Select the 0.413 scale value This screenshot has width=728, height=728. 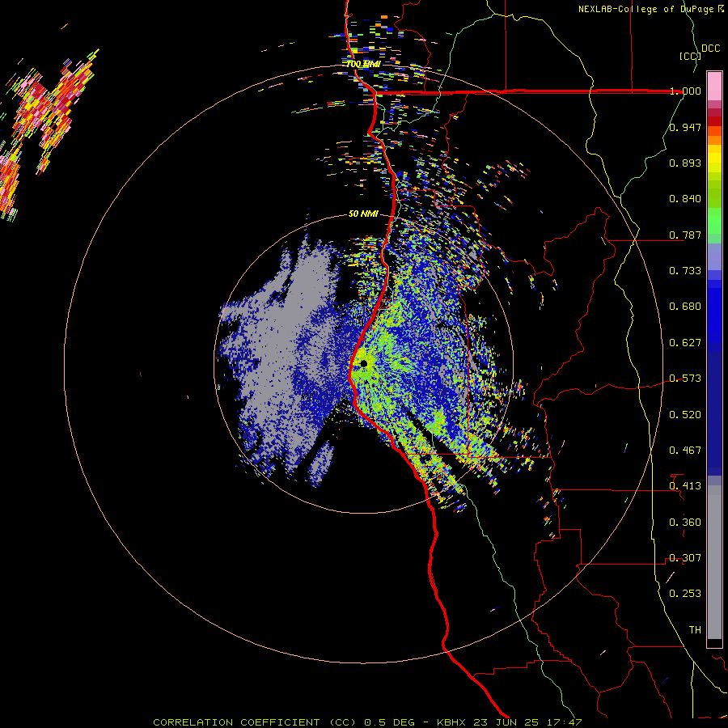[x=685, y=486]
